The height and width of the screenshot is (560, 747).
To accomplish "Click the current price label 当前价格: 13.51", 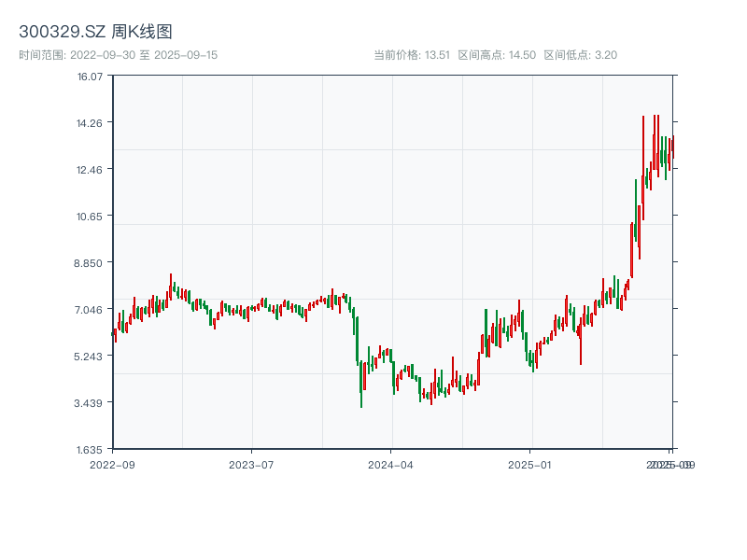I will point(412,55).
